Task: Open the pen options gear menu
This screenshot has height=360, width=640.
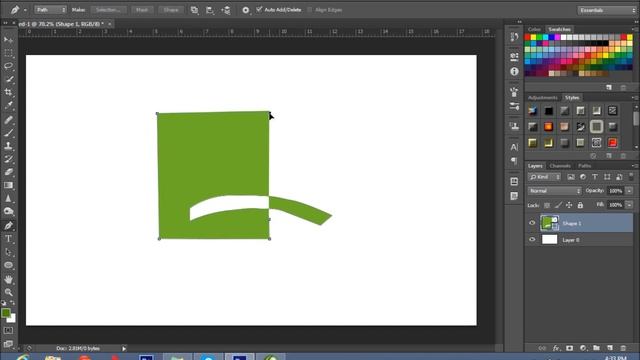Action: [x=245, y=10]
